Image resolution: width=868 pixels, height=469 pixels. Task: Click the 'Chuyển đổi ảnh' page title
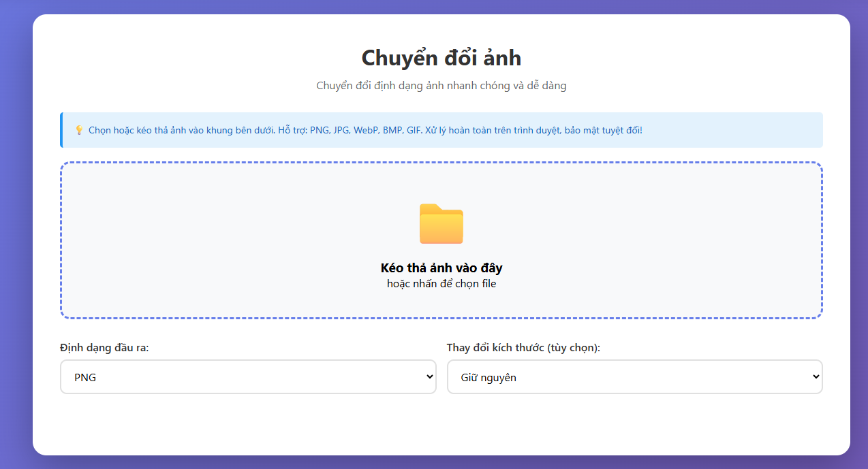441,58
